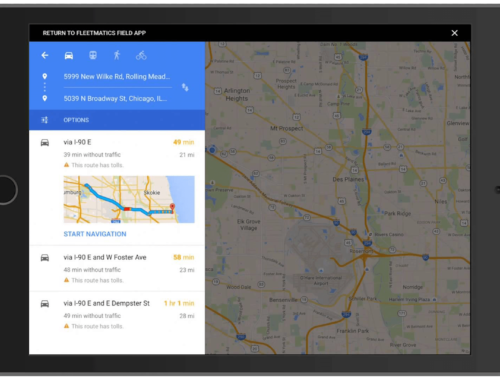Click the car icon for E Dempster St route
The width and height of the screenshot is (500, 380).
(45, 304)
